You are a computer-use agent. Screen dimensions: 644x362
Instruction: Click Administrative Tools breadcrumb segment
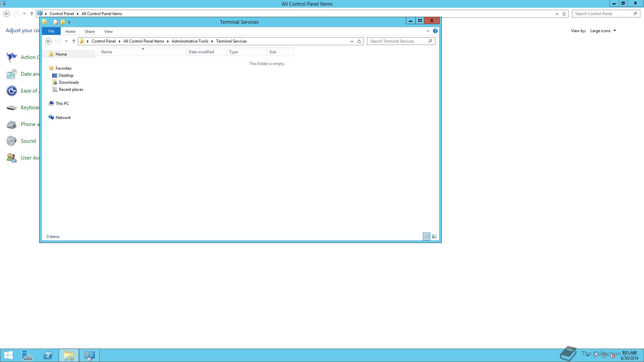coord(190,41)
